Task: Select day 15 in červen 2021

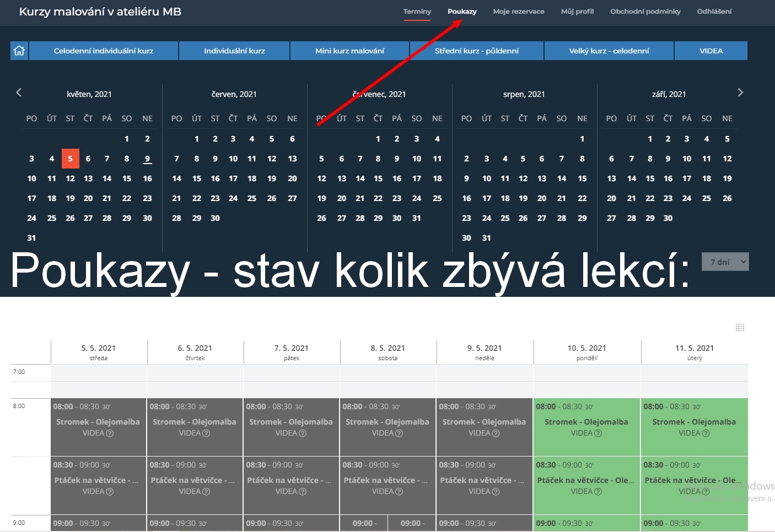Action: pos(197,178)
